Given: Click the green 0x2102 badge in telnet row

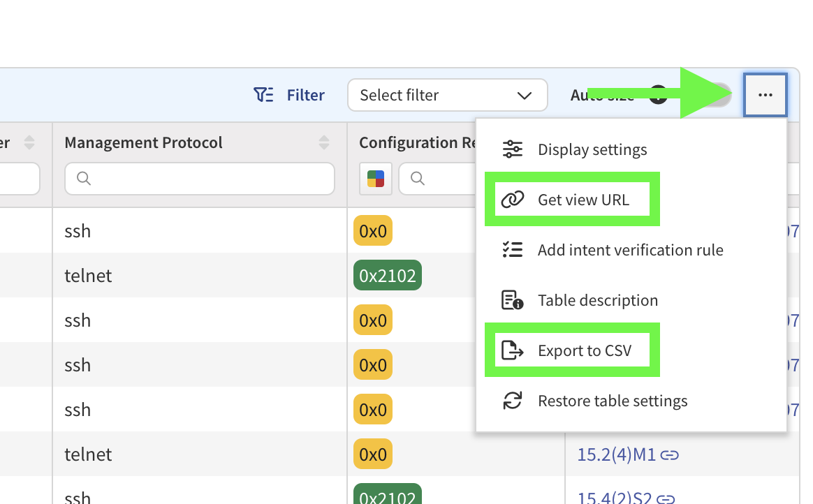Looking at the screenshot, I should 387,276.
